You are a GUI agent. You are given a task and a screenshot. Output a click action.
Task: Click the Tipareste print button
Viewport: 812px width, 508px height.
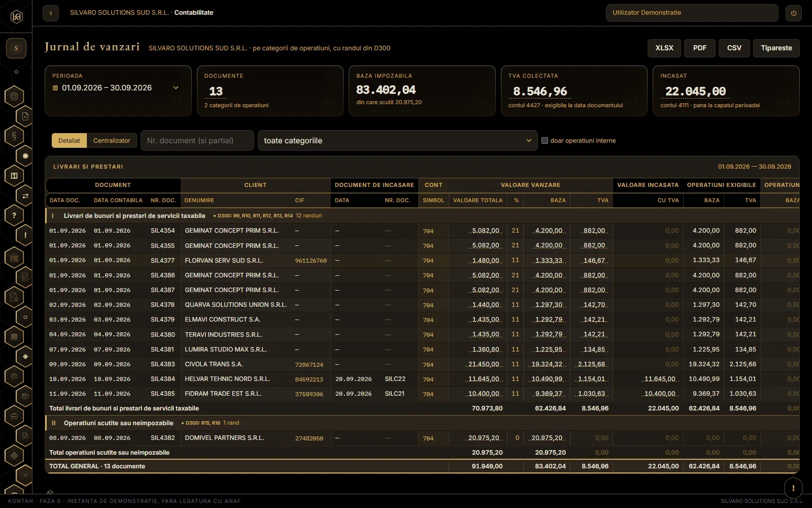pos(776,48)
